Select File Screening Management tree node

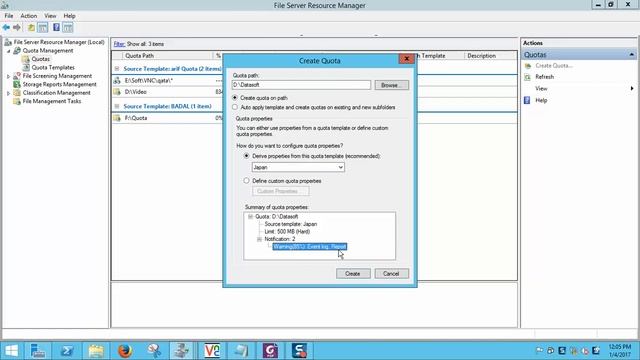click(x=57, y=76)
